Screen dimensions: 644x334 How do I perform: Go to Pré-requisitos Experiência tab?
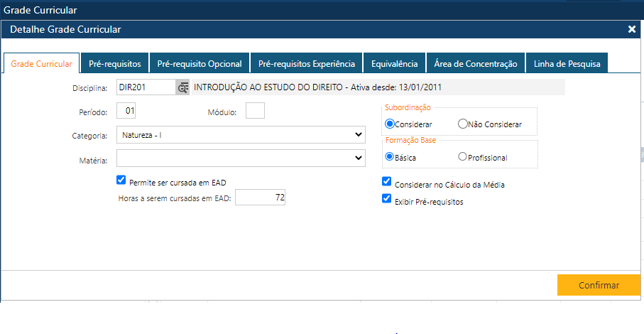pyautogui.click(x=307, y=64)
